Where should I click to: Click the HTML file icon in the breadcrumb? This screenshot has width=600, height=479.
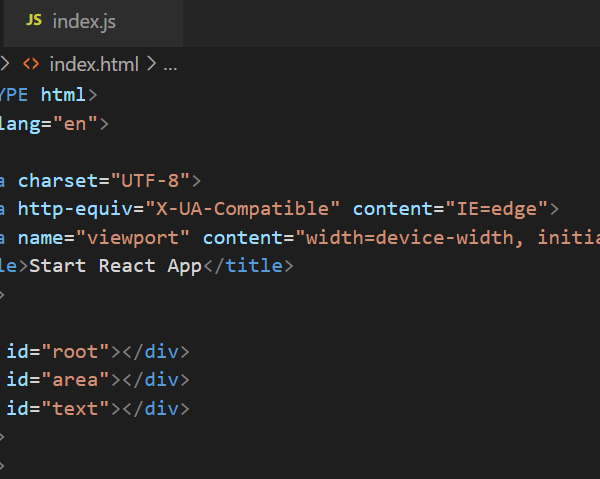click(32, 65)
